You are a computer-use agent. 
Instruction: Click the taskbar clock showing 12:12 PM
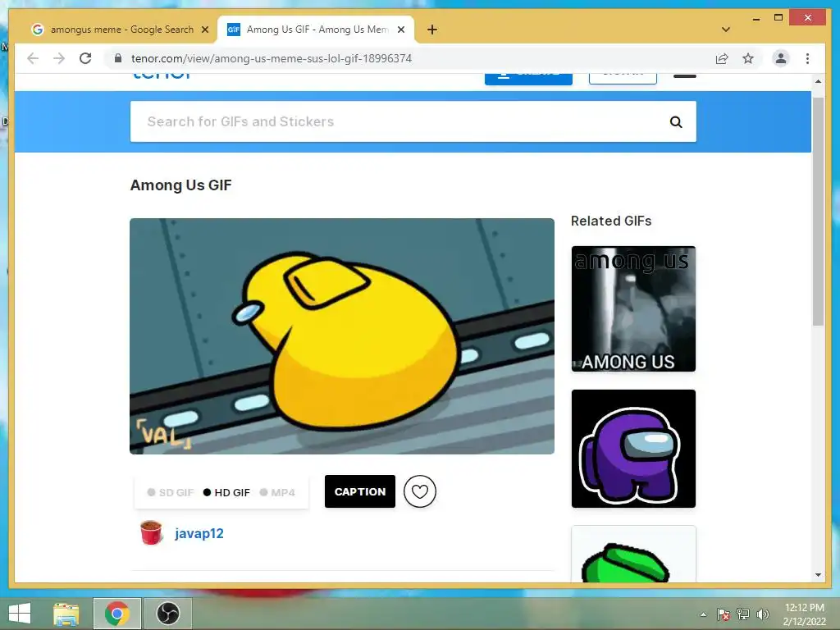[804, 614]
